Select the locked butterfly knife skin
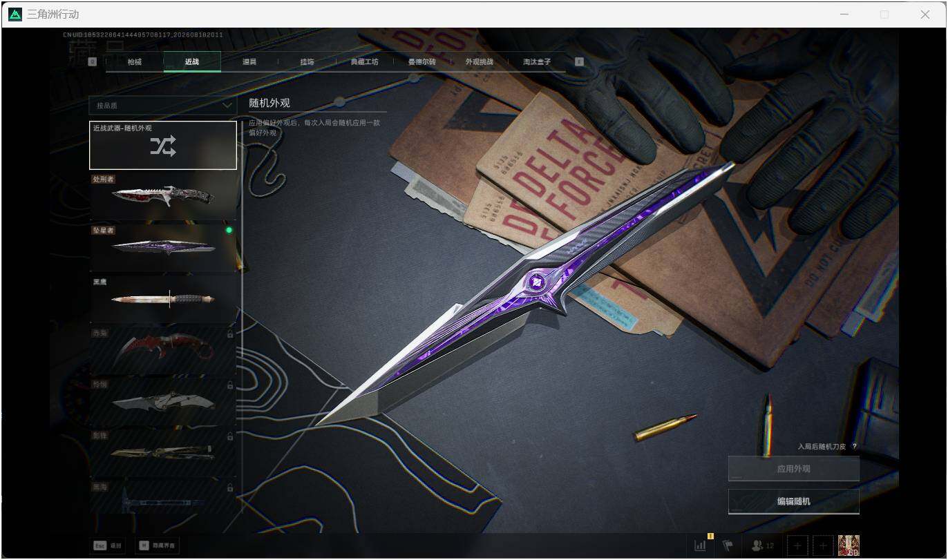This screenshot has width=948, height=560. click(x=163, y=452)
